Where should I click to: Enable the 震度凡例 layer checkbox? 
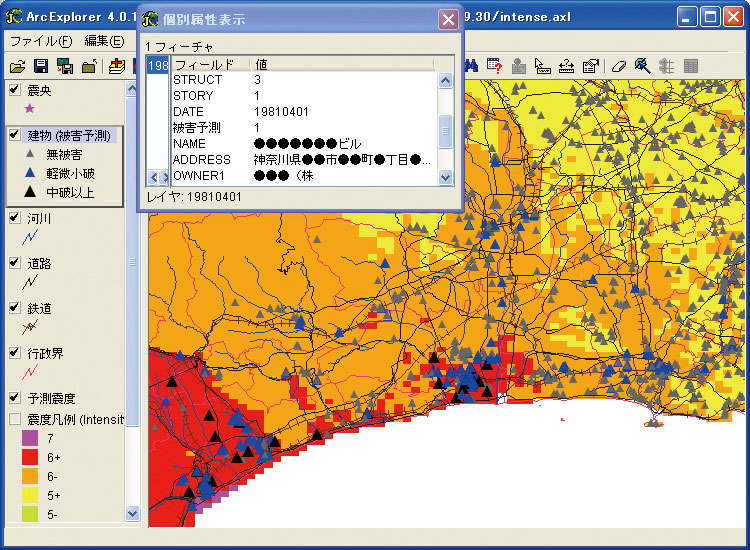[15, 419]
